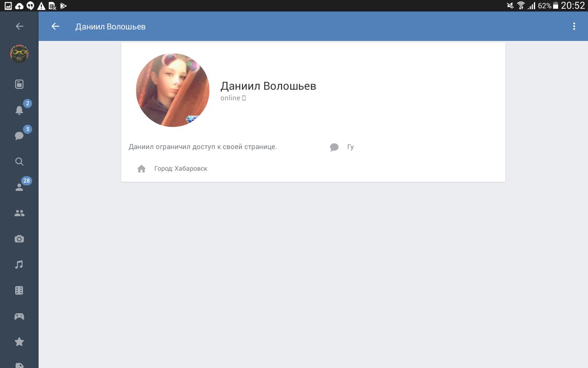
Task: Tap the Wi-Fi status bar icon
Action: tap(520, 6)
